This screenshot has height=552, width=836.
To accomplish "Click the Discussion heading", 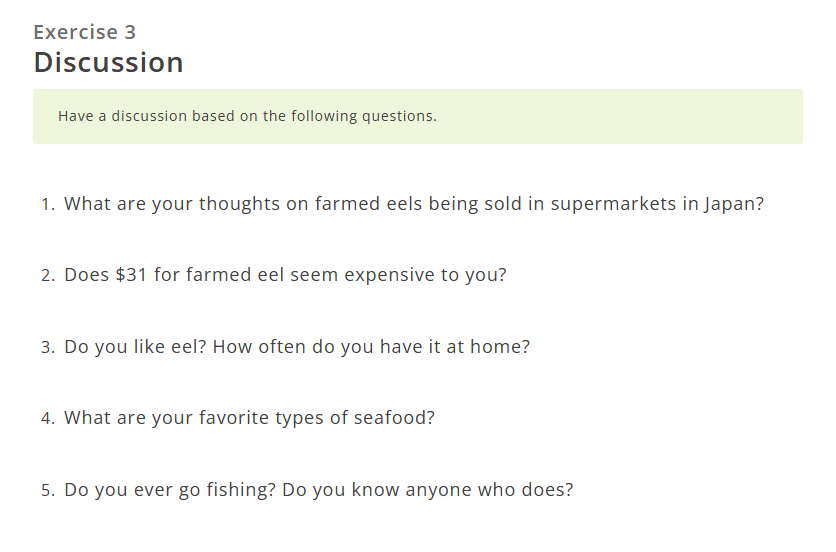I will (x=109, y=62).
